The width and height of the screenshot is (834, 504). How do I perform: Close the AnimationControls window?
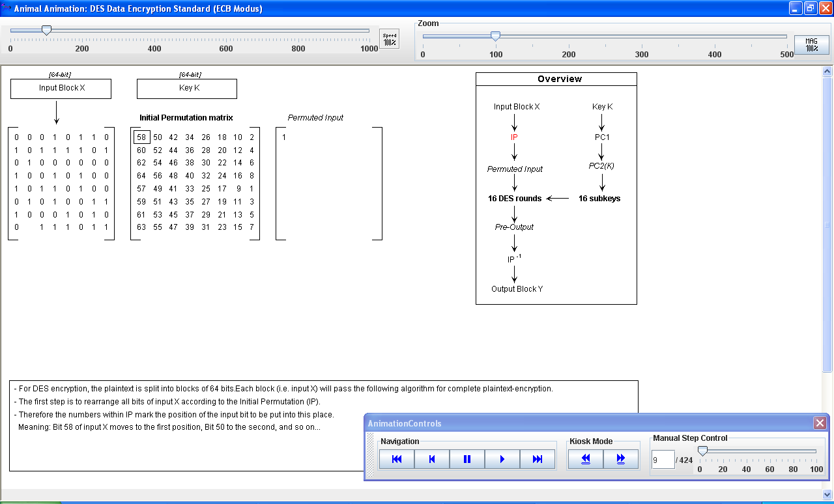tap(820, 423)
